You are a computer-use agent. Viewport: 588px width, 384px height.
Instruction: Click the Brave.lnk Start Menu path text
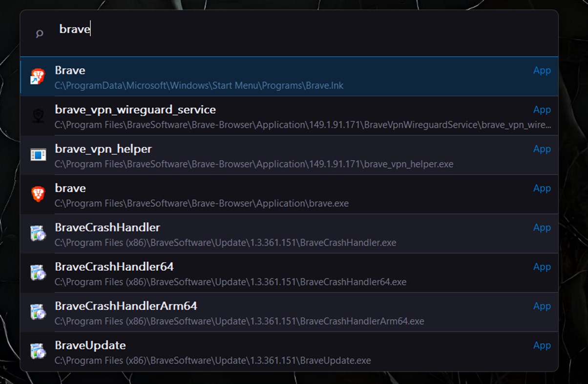coord(199,85)
